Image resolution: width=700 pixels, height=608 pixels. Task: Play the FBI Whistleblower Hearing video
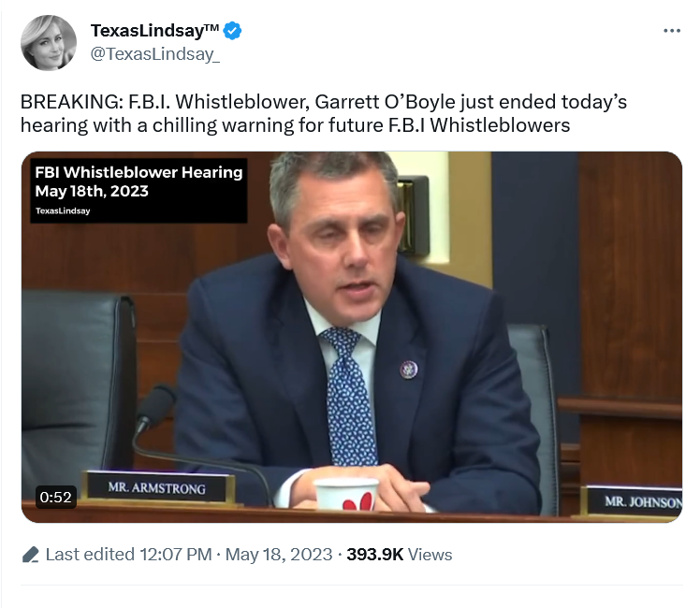[x=352, y=338]
